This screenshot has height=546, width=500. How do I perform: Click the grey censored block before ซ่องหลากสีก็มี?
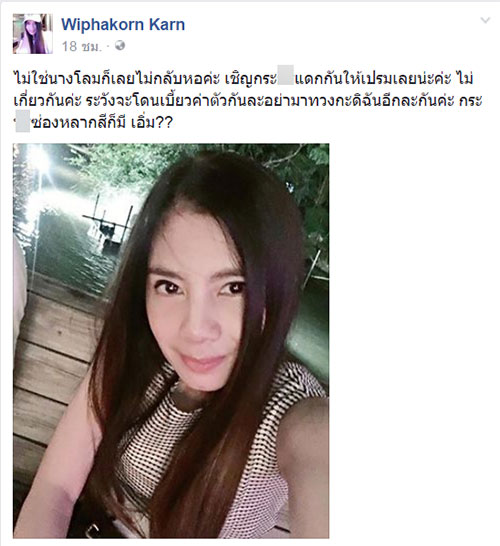[x=23, y=123]
